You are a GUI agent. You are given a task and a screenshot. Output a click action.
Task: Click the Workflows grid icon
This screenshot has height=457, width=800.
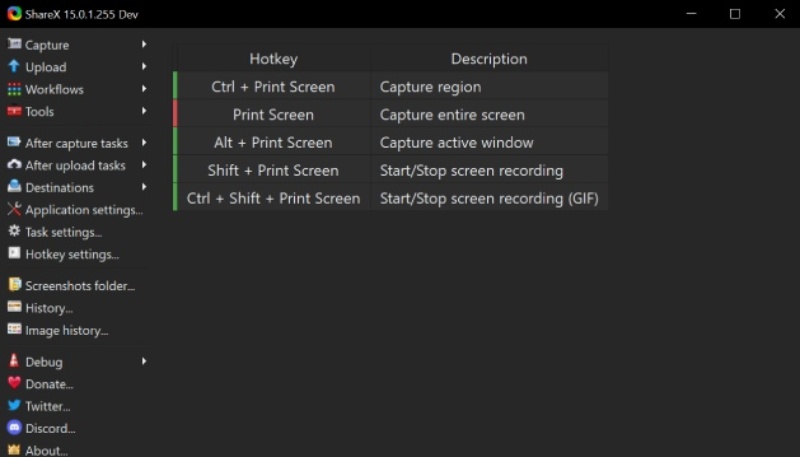(14, 89)
